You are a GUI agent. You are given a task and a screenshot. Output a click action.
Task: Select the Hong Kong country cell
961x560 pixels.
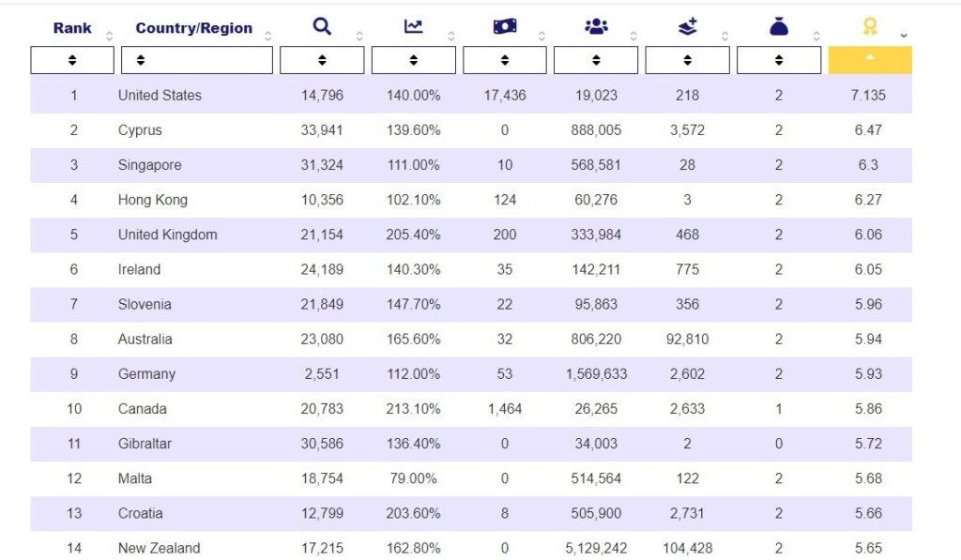pos(153,200)
